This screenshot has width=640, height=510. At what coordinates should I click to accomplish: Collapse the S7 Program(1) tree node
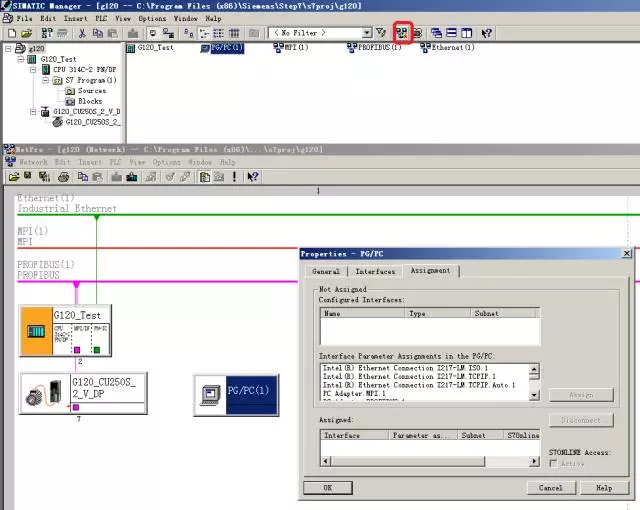(x=45, y=80)
